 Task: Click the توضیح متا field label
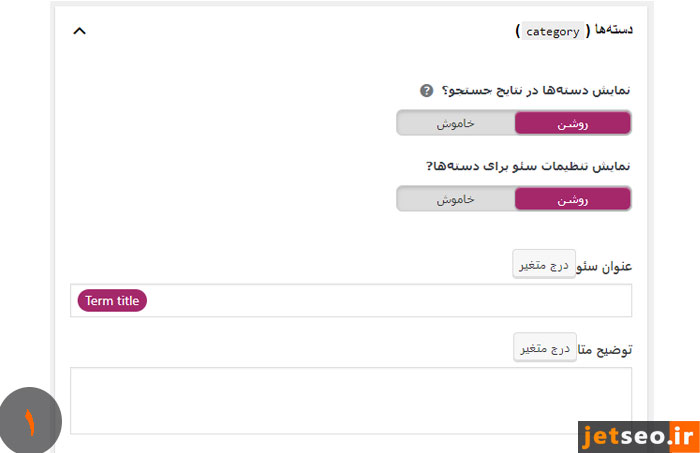coord(604,351)
